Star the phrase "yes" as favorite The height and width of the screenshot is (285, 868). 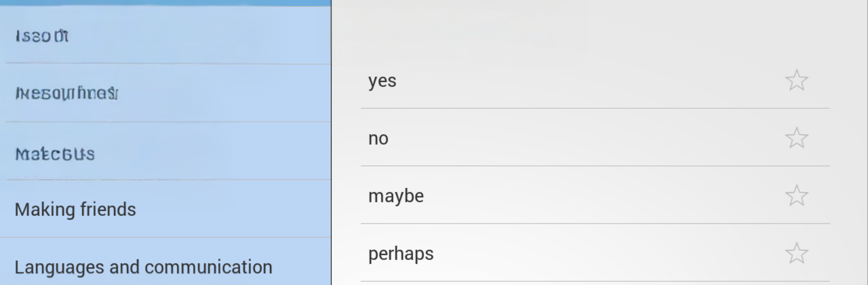click(796, 81)
